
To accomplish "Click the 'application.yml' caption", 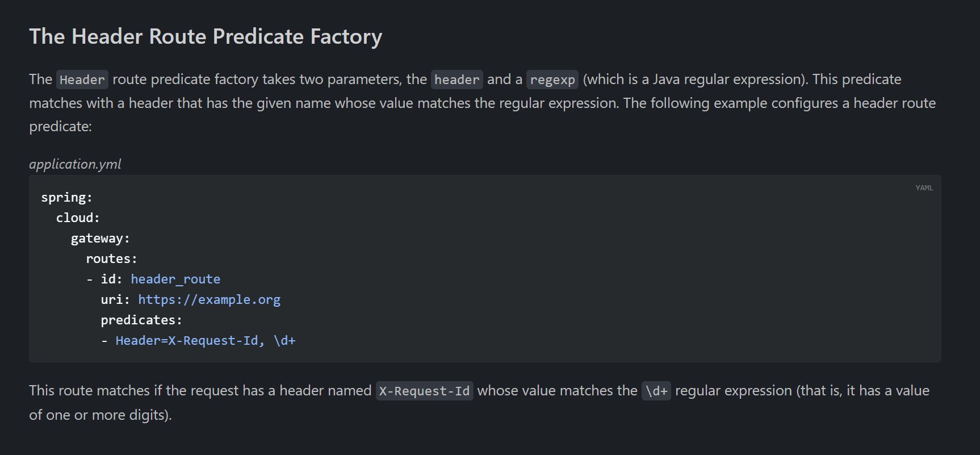I will [75, 164].
